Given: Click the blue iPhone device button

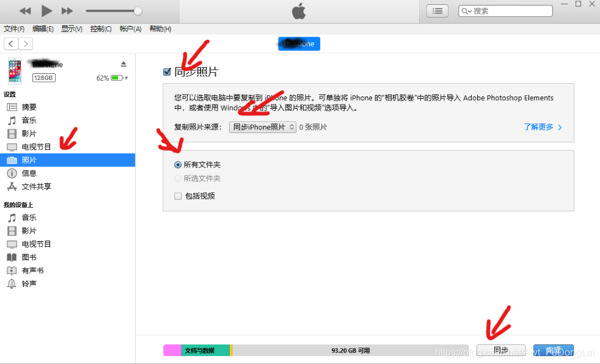Looking at the screenshot, I should click(x=299, y=43).
